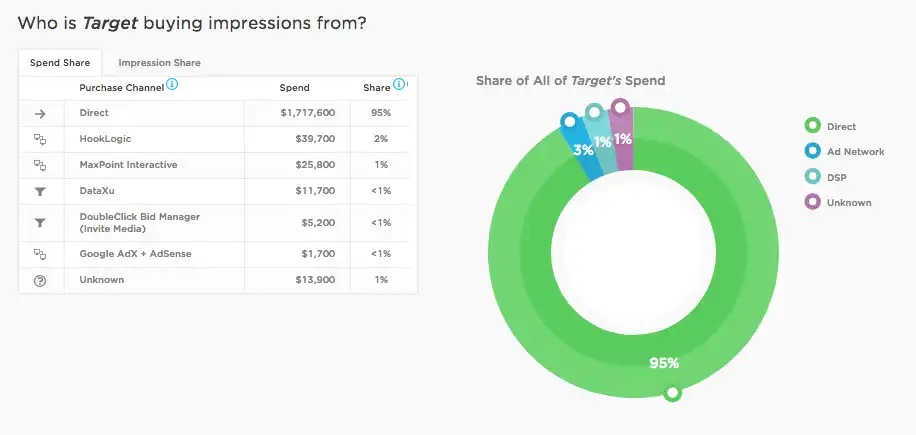Click the purple 1% Unknown slice
Image resolution: width=916 pixels, height=435 pixels.
tap(622, 139)
